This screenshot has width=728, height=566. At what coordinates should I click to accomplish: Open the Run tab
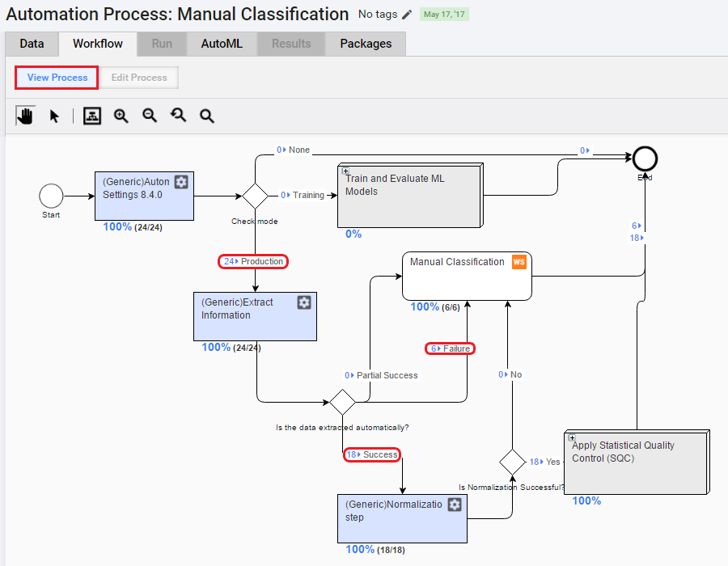pos(162,44)
